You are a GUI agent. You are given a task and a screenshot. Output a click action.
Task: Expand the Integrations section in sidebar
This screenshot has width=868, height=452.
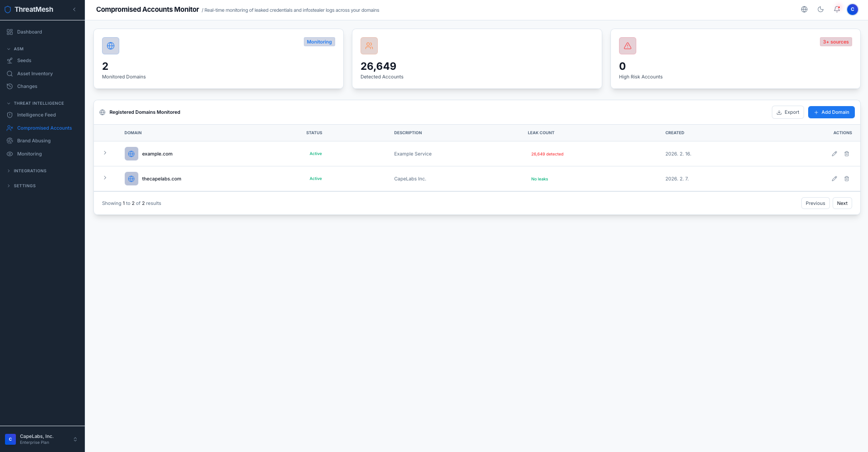coord(8,170)
